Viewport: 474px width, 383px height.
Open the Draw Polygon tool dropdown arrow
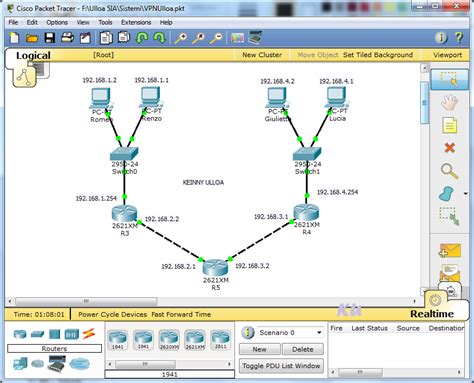(466, 194)
